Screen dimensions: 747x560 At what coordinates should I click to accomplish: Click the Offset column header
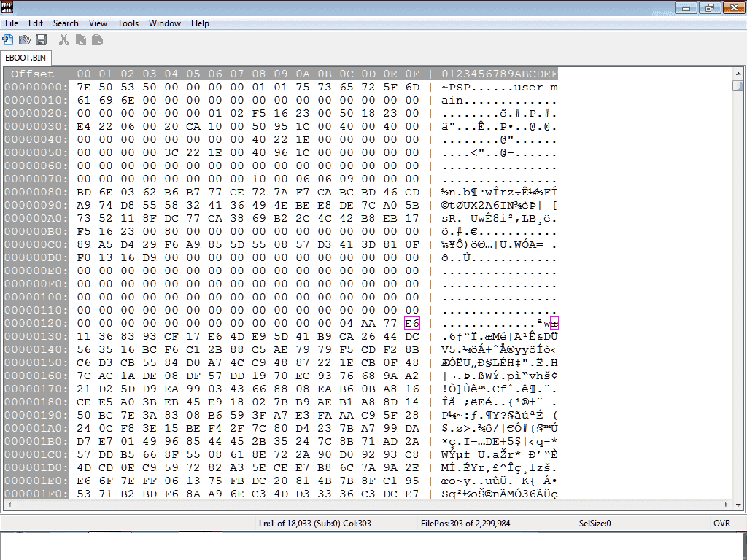click(x=32, y=74)
